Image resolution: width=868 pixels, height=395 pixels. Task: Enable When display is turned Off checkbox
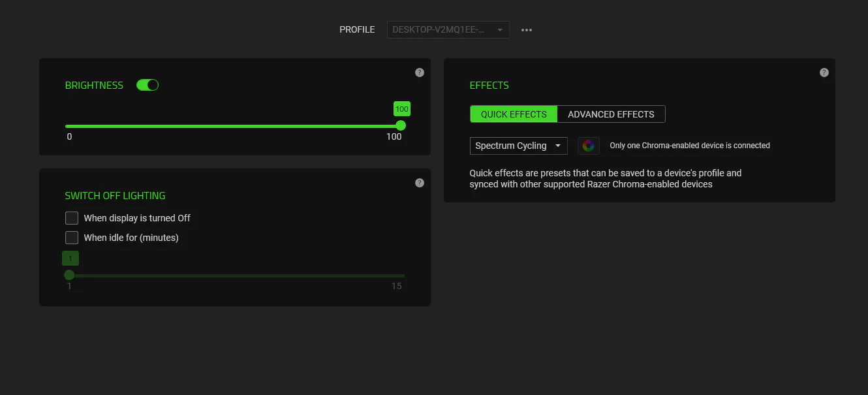(72, 218)
